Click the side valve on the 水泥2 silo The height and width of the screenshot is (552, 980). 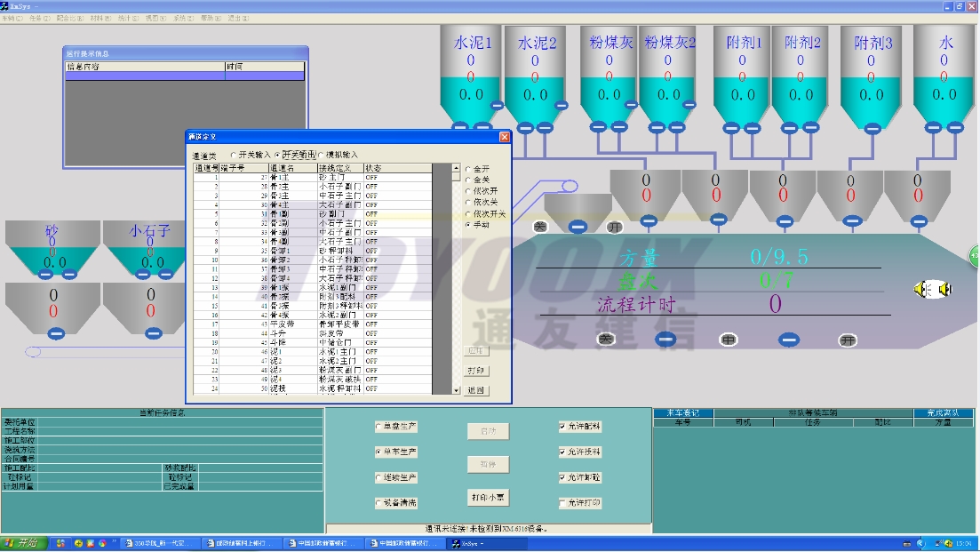click(562, 106)
